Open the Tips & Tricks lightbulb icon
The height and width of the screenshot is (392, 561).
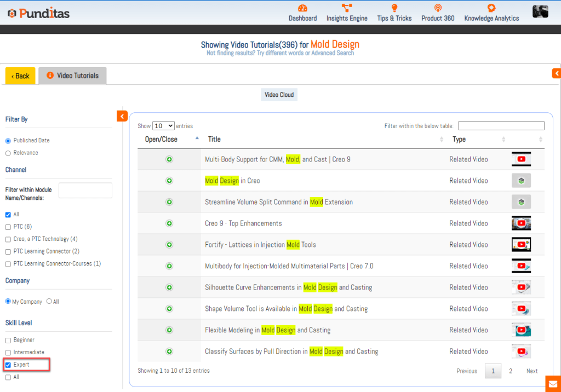click(394, 8)
